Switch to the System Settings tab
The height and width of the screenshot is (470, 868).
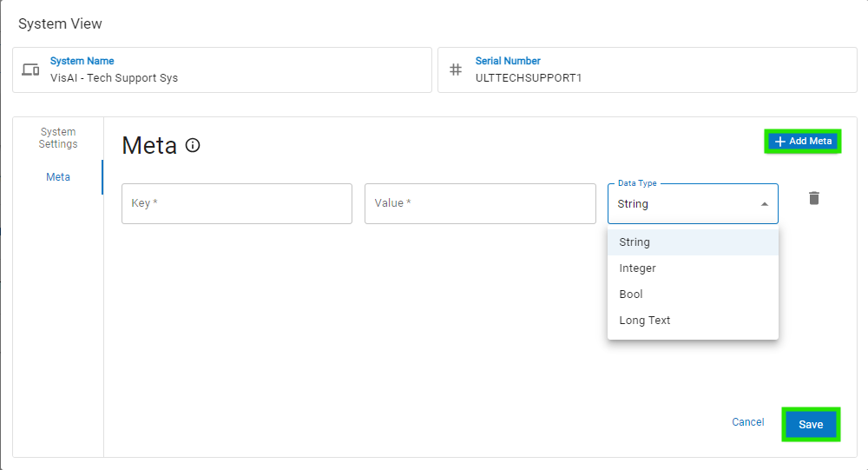point(58,138)
